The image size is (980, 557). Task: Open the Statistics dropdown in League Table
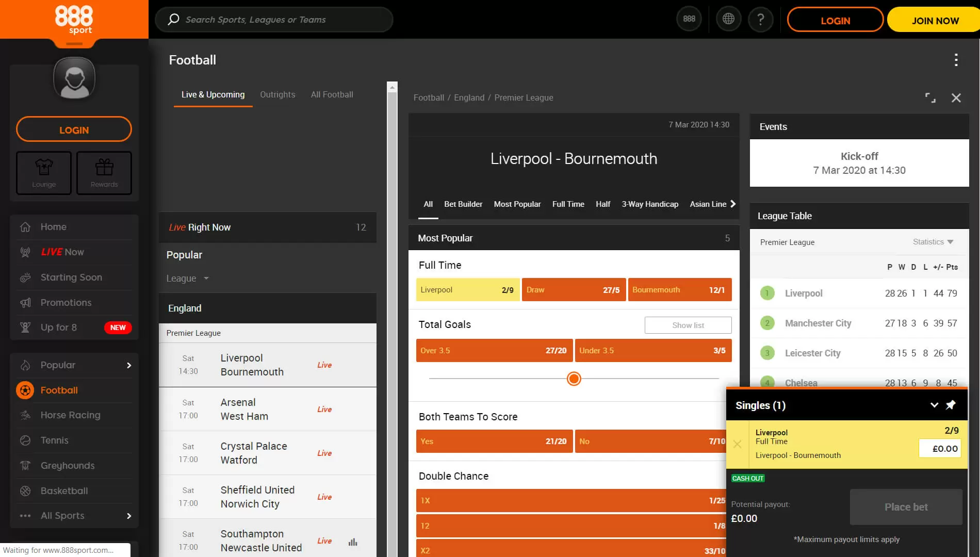click(x=933, y=242)
